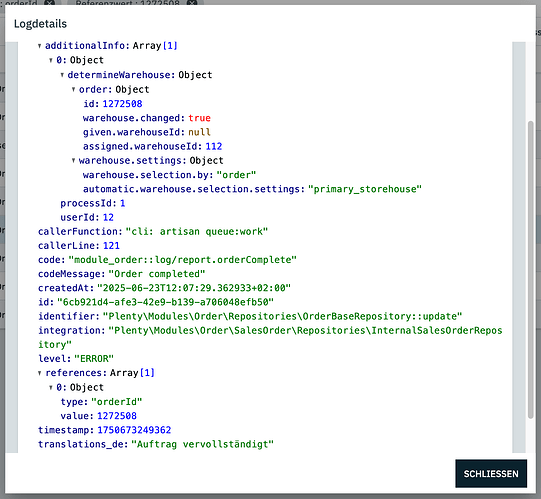Collapse the references array node
Image resolution: width=541 pixels, height=499 pixels.
click(40, 373)
